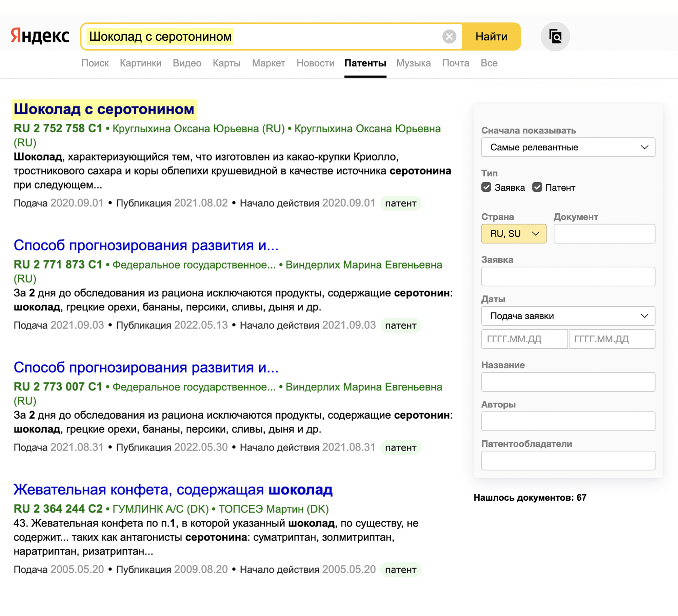This screenshot has width=678, height=616.
Task: Uncheck the Патент type checkbox
Action: pos(537,187)
